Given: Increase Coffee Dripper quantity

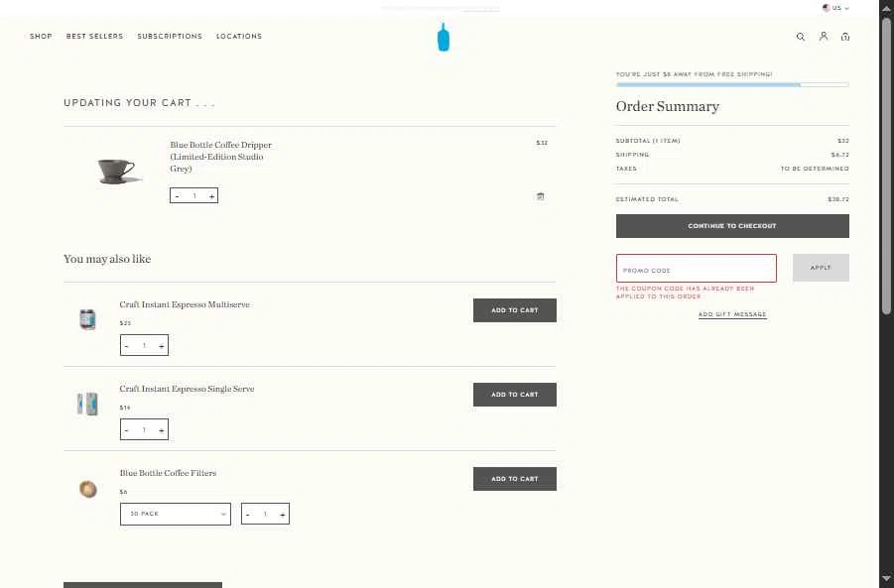Looking at the screenshot, I should [x=211, y=196].
